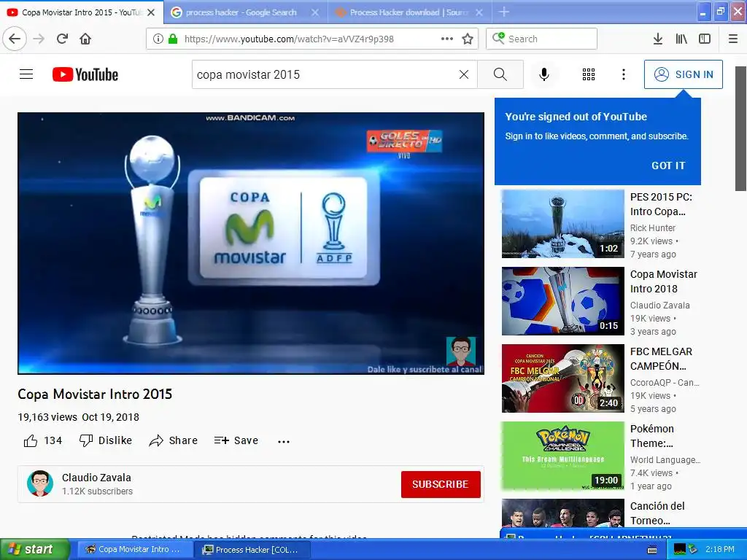The image size is (747, 560).
Task: Open the YouTube apps grid
Action: 589,74
